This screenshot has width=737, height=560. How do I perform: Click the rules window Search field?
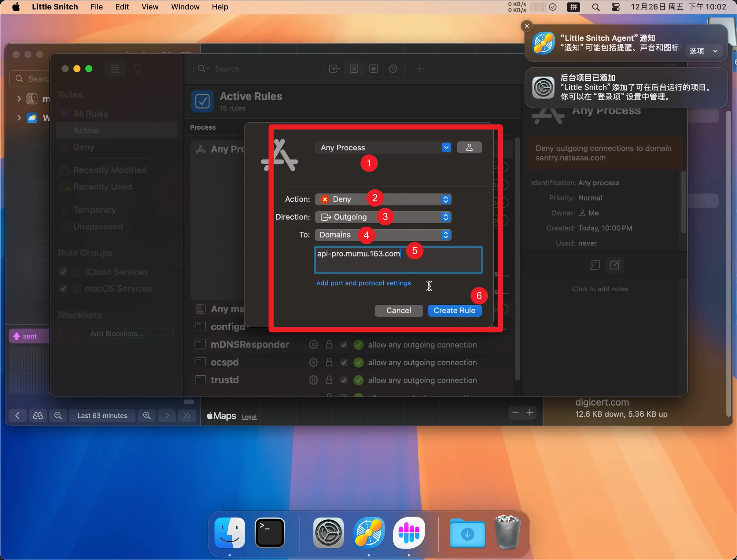(260, 69)
